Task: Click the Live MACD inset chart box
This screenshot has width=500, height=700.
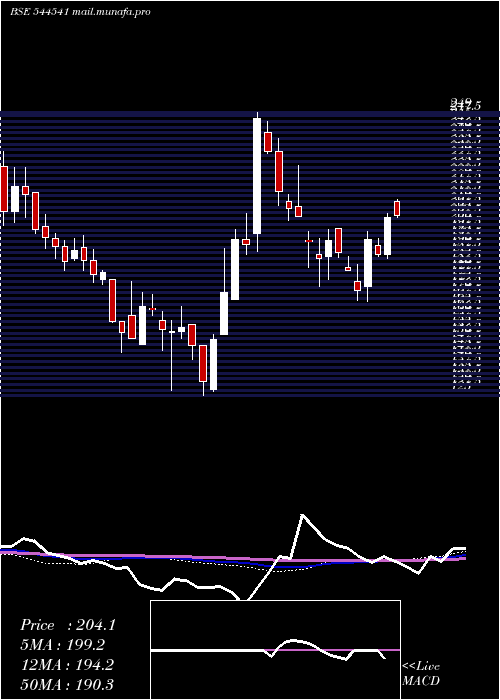Action: tap(275, 650)
